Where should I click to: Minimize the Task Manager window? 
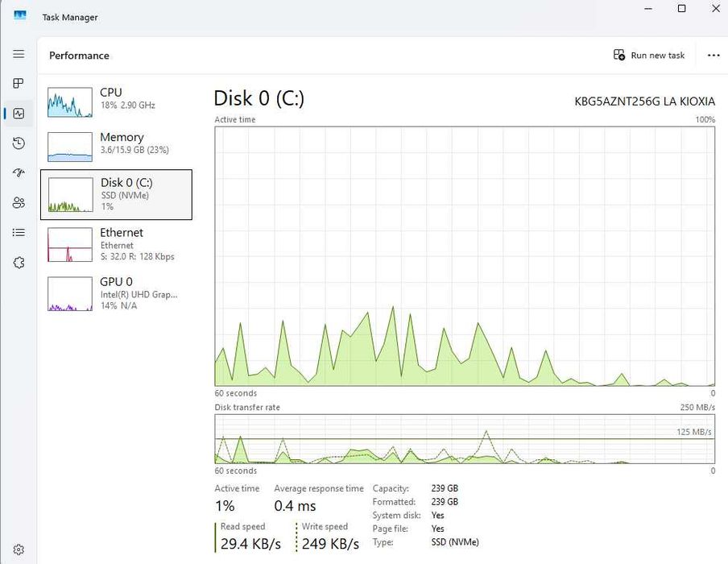(x=648, y=8)
